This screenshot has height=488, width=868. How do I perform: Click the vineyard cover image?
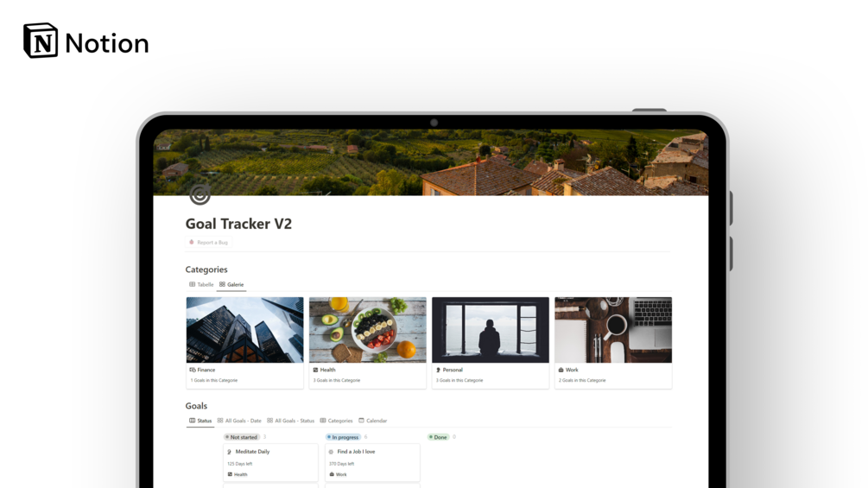tap(431, 162)
